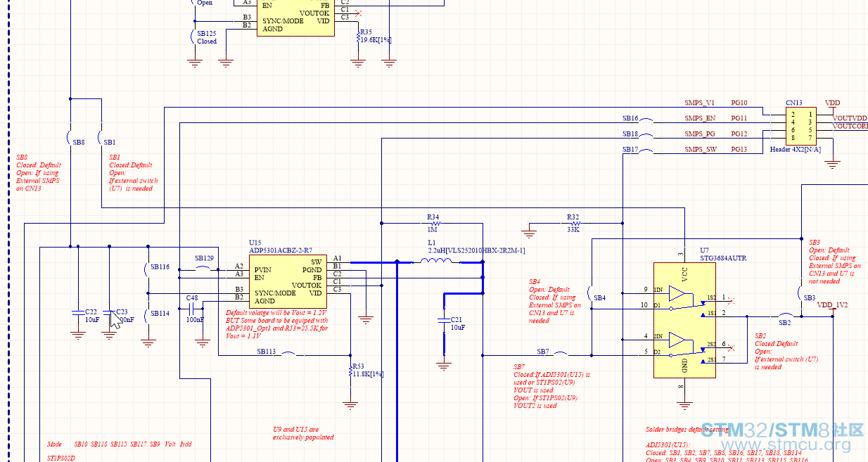
Task: Click the red SB7 ADI5301 note
Action: coord(552,386)
